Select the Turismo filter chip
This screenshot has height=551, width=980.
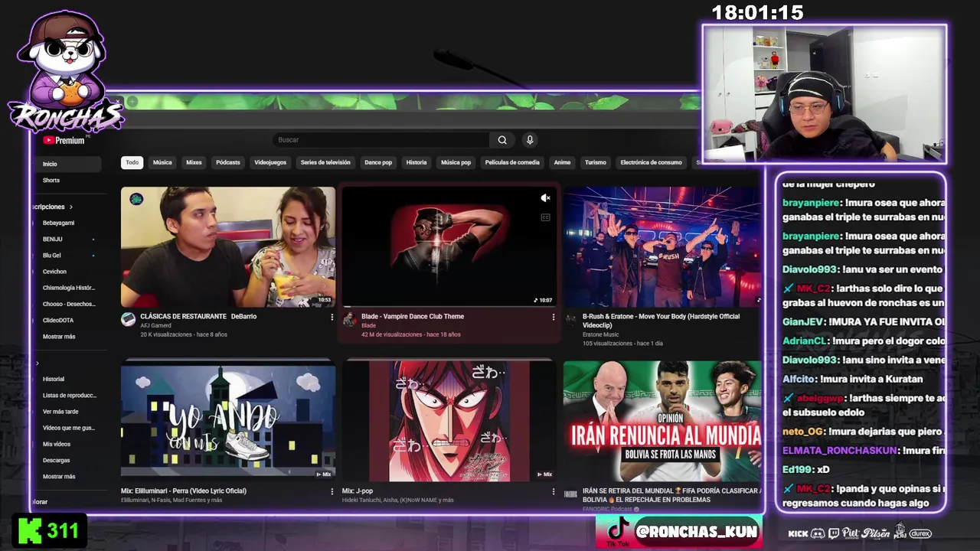click(595, 162)
